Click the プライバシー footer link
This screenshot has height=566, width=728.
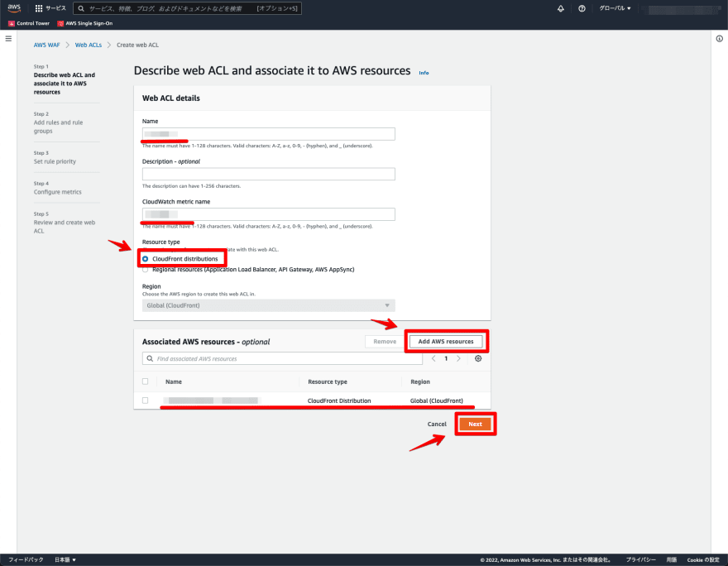pos(640,559)
